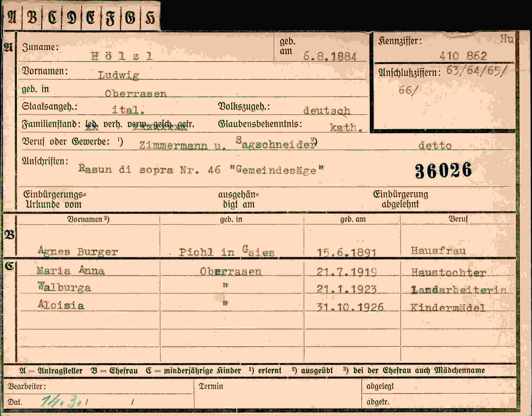This screenshot has height=416, width=532.
Task: Click the 'abgetr.' field label
Action: tap(378, 402)
